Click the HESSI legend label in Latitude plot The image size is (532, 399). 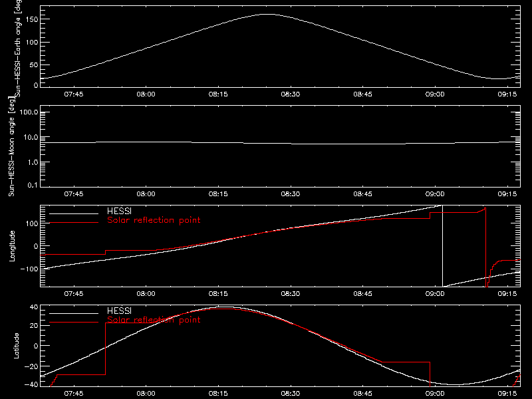(119, 311)
